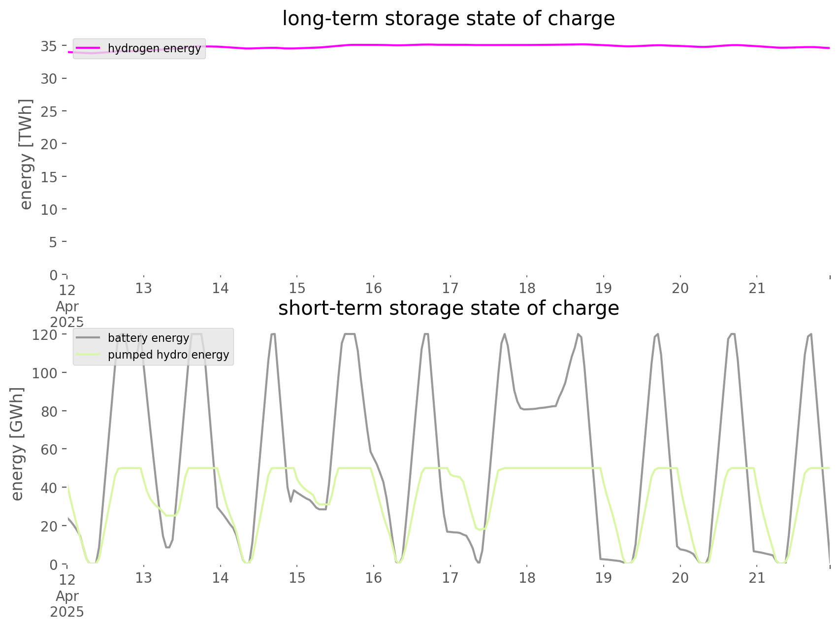Click the date label 13 on the top x-axis

(x=144, y=288)
